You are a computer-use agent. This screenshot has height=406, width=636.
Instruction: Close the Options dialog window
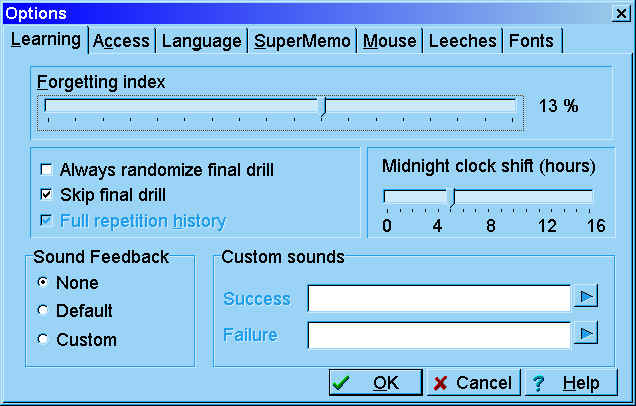pyautogui.click(x=621, y=12)
